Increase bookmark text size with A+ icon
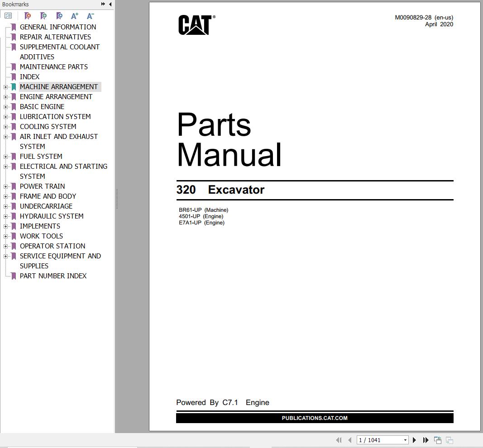The width and height of the screenshot is (483, 448). click(75, 15)
